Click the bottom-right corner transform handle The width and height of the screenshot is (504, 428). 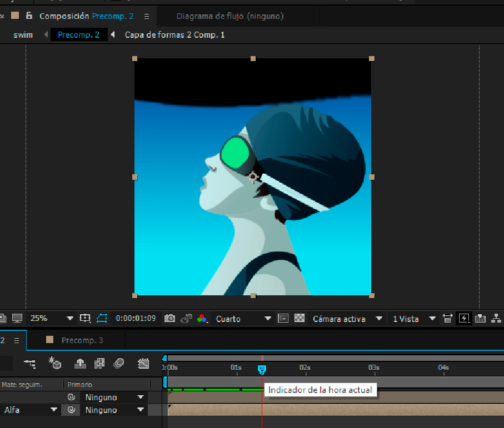(x=372, y=295)
